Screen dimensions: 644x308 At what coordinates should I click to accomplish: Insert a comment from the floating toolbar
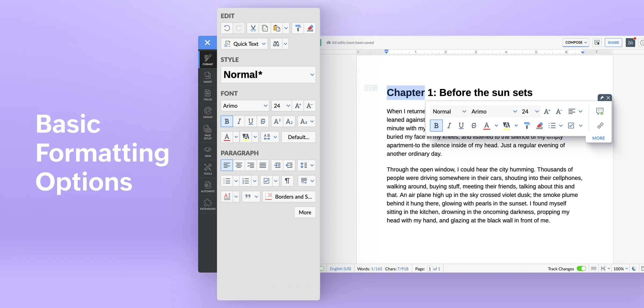point(600,111)
